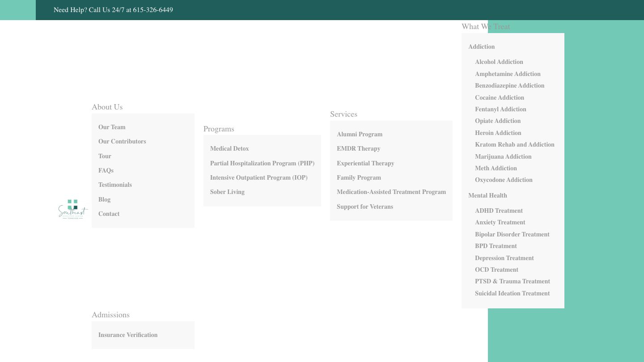Open PTSD & Trauma Treatment page

[512, 281]
